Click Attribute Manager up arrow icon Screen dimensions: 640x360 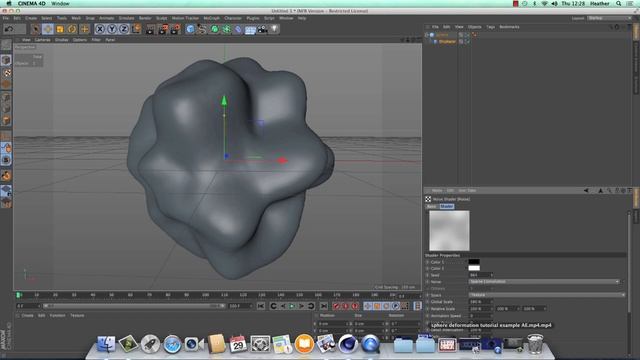tap(600, 191)
